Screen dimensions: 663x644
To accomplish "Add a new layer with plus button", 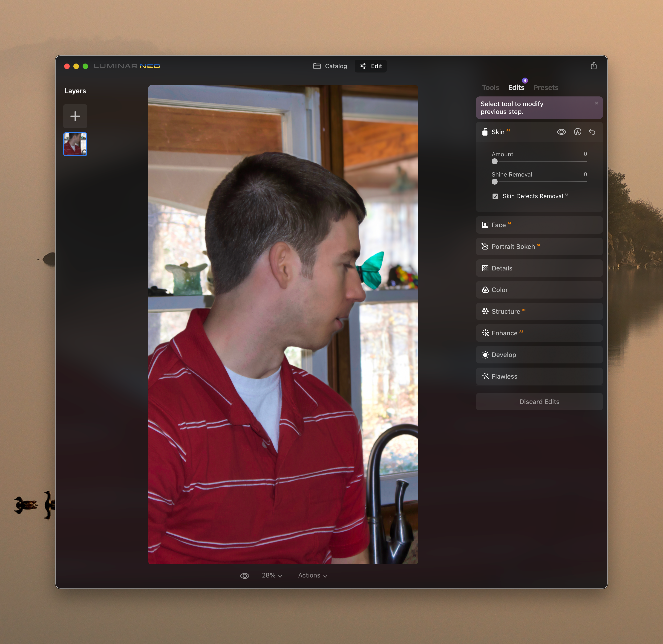I will (75, 116).
